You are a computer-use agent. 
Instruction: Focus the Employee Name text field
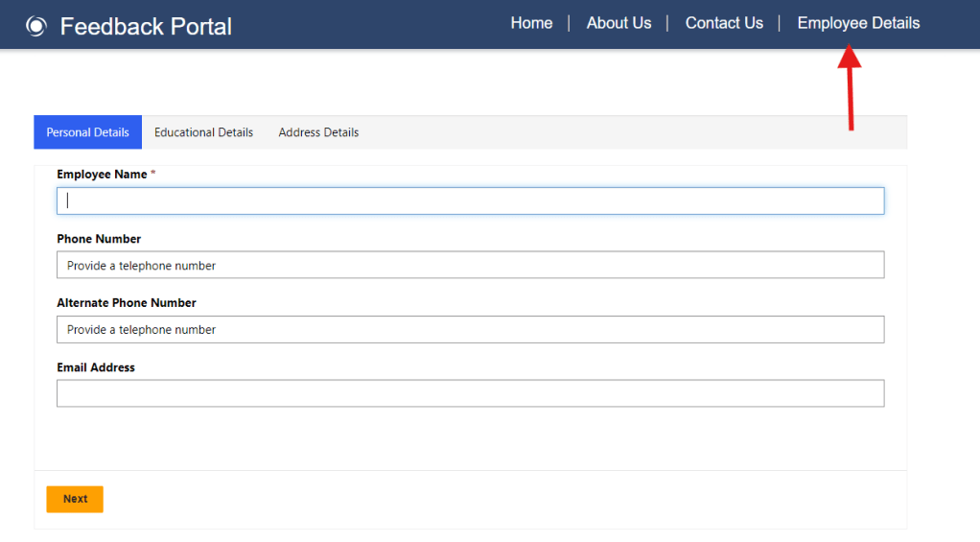point(470,200)
